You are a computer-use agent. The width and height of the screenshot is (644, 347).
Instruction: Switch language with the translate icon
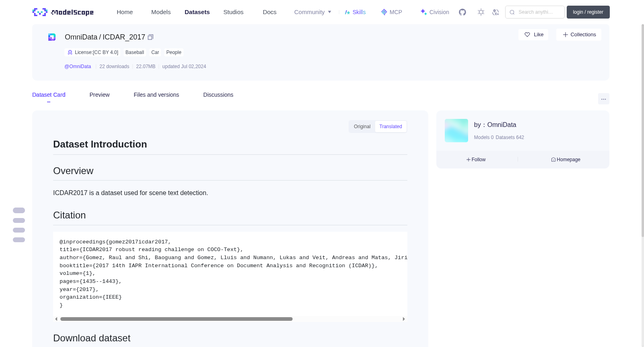(495, 12)
